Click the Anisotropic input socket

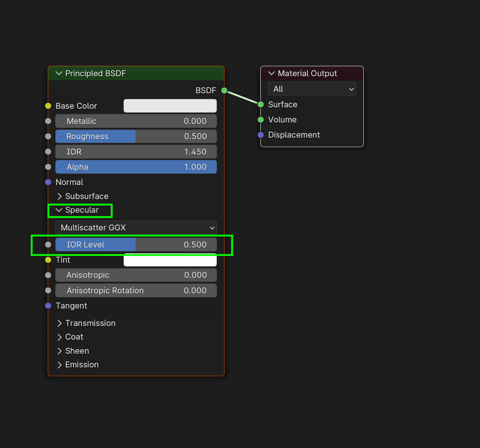(x=48, y=275)
